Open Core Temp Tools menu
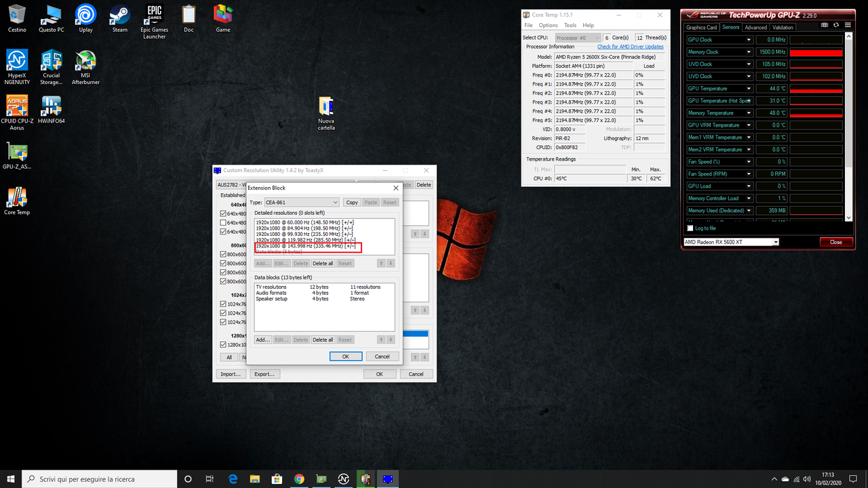The height and width of the screenshot is (488, 868). (x=570, y=25)
